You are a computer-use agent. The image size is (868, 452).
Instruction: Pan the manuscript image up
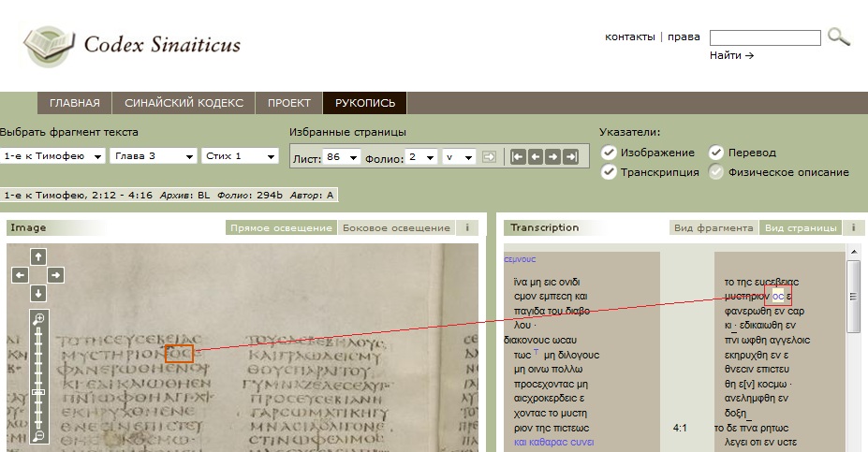pos(38,255)
